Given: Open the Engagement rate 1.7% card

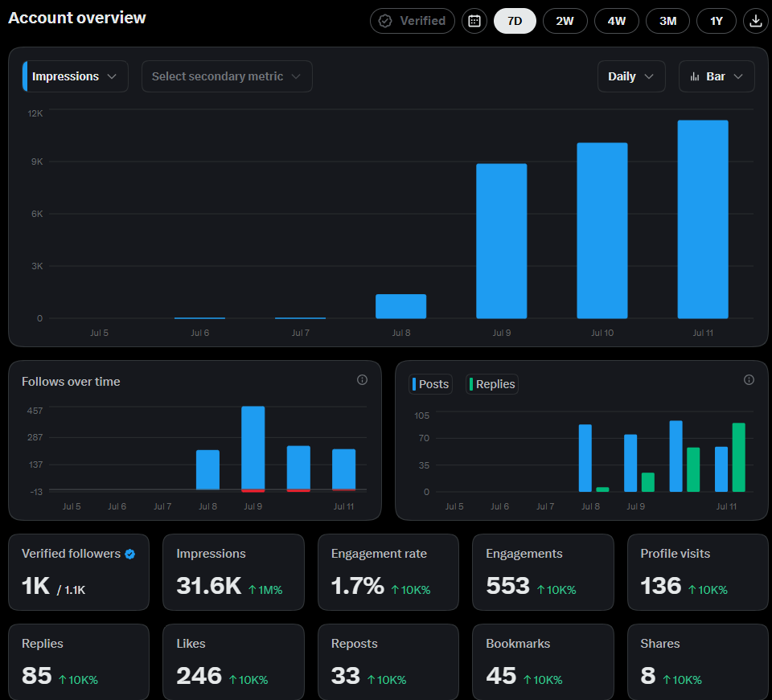Looking at the screenshot, I should coord(388,572).
